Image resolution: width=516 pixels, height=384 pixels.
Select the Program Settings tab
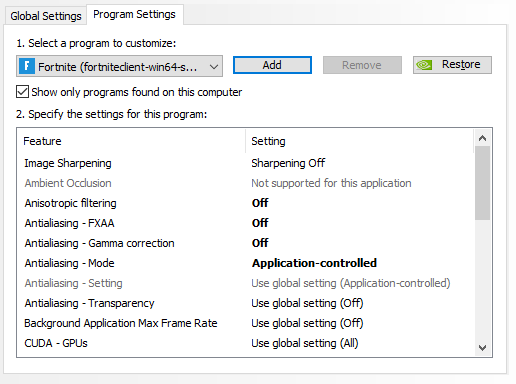coord(134,14)
